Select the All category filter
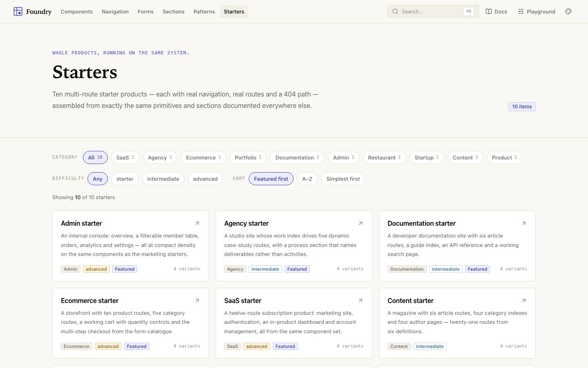The height and width of the screenshot is (368, 588). tap(95, 157)
